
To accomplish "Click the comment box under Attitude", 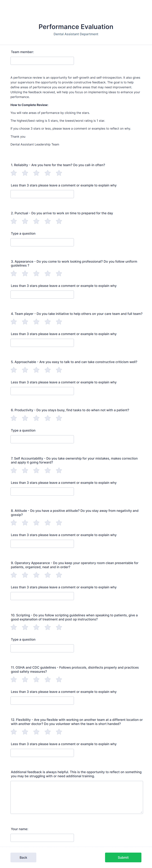I will 42,543.
